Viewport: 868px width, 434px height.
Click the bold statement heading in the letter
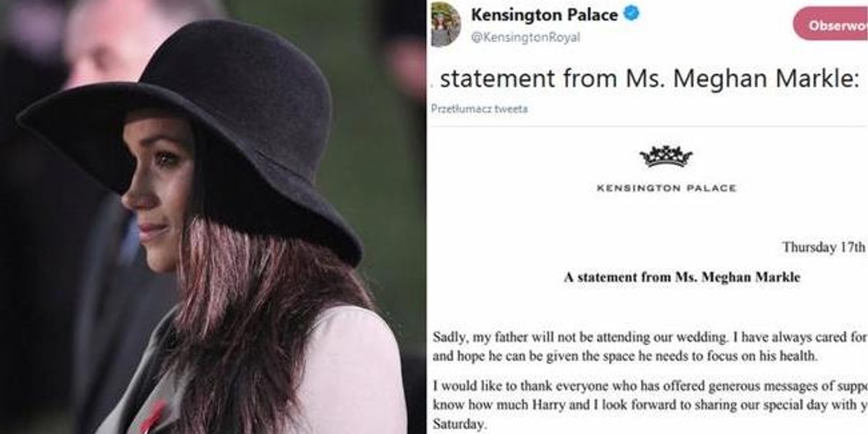(x=682, y=277)
